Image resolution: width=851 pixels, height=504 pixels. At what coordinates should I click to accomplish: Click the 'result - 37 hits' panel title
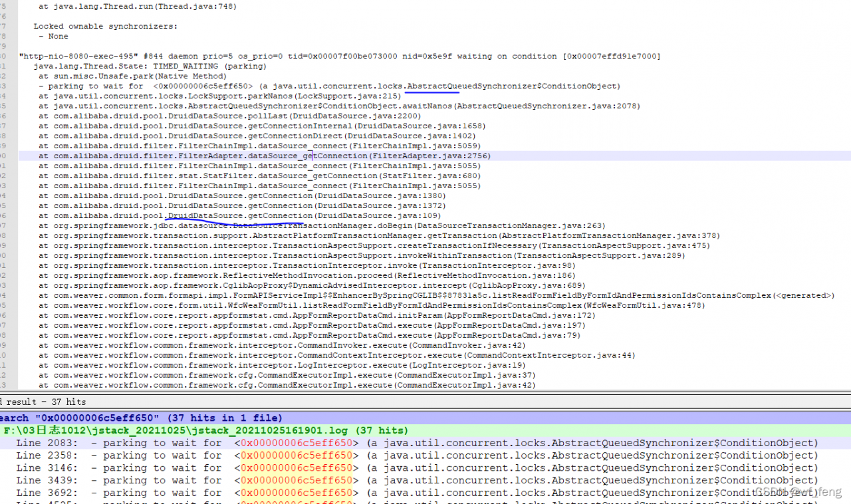(x=43, y=402)
